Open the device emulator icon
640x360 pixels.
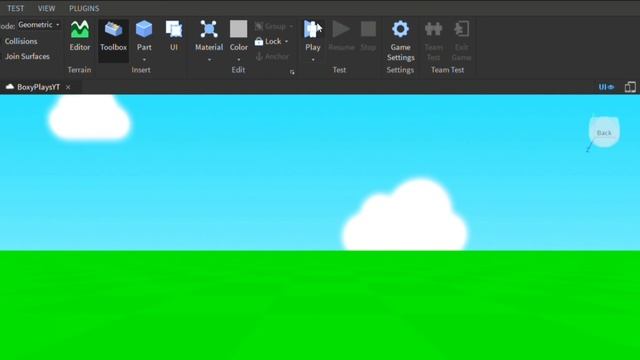630,87
